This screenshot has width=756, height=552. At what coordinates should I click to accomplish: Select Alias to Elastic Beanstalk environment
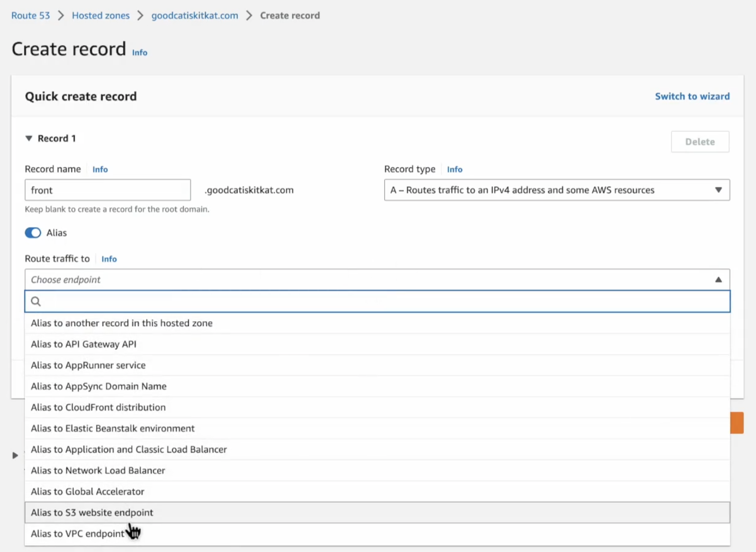tap(377, 428)
